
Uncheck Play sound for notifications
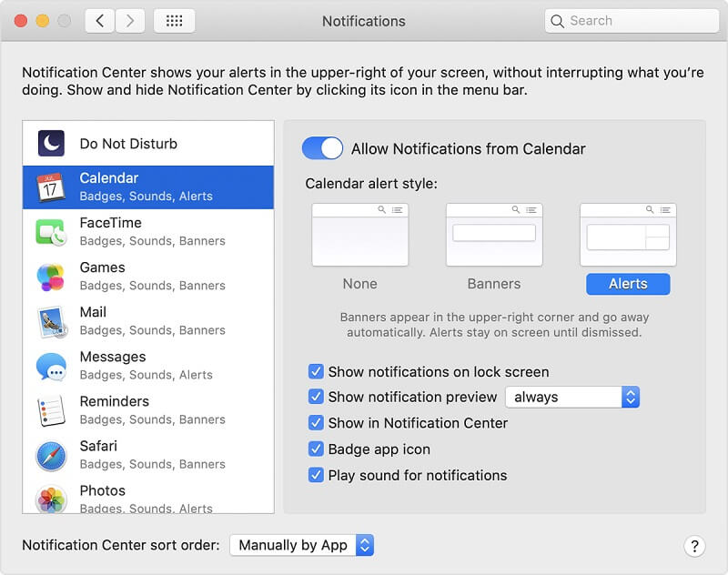316,475
